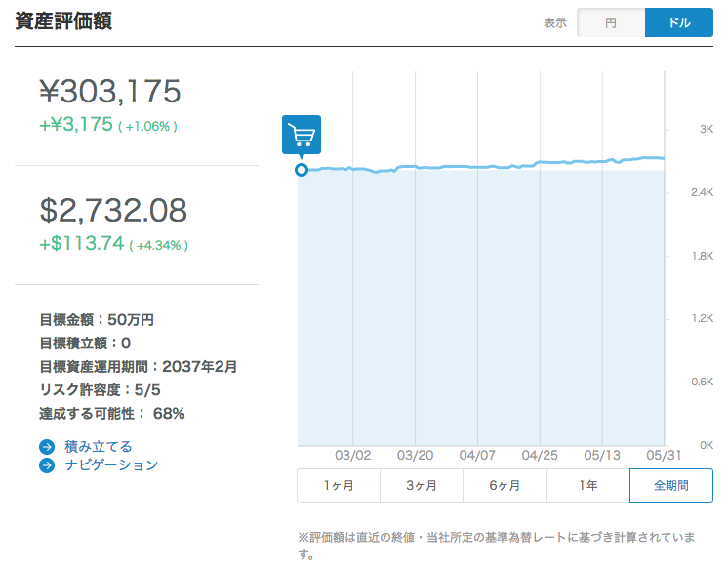This screenshot has width=728, height=565.
Task: Click the arrow icon beside 積み立てる
Action: coord(47,447)
